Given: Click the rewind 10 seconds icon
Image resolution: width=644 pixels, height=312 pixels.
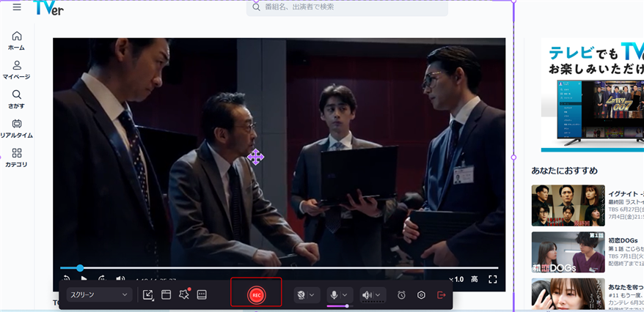Looking at the screenshot, I should point(66,278).
